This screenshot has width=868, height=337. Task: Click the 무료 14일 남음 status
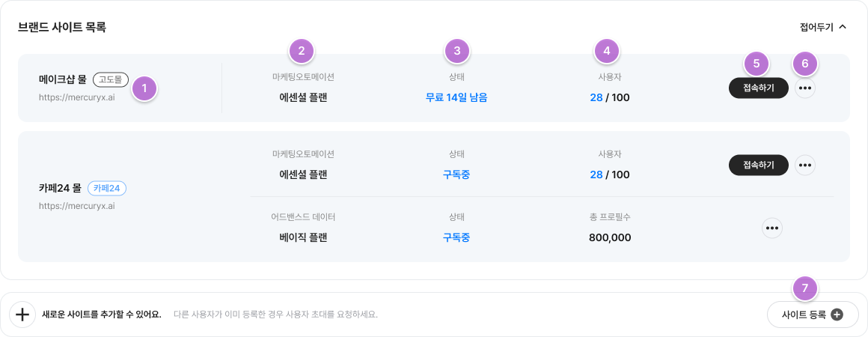(456, 97)
